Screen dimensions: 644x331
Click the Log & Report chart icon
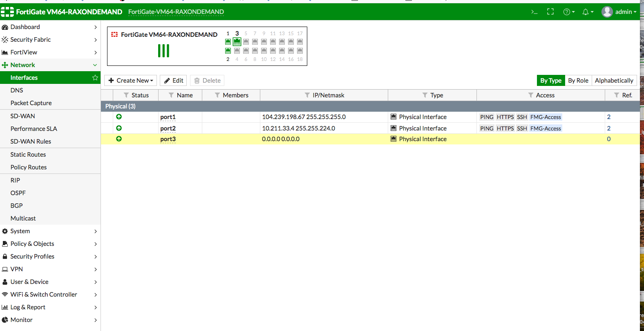click(x=5, y=307)
